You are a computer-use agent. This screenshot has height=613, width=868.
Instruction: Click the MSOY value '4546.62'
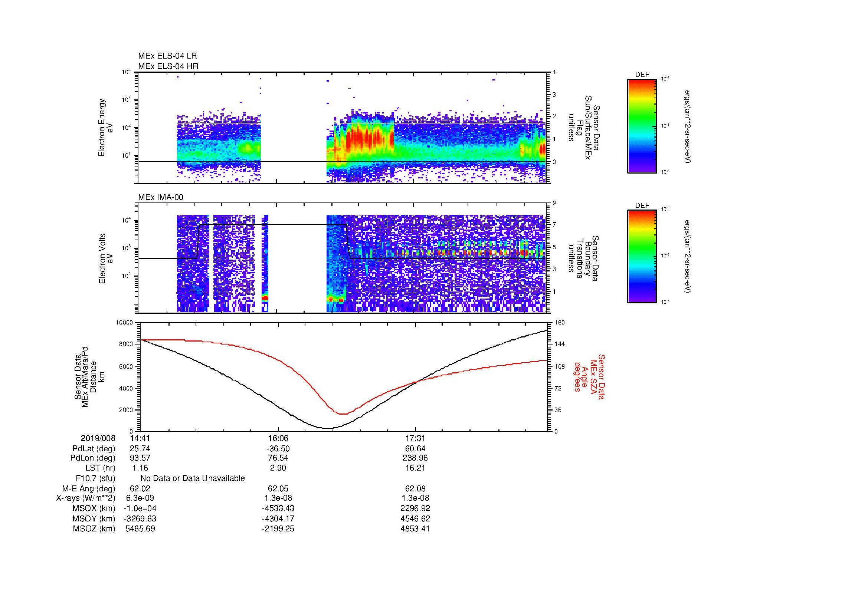(415, 518)
